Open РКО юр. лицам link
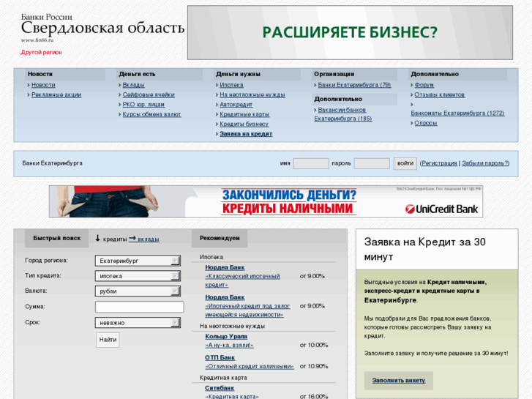Screen dimensions: 532x399 pos(143,105)
